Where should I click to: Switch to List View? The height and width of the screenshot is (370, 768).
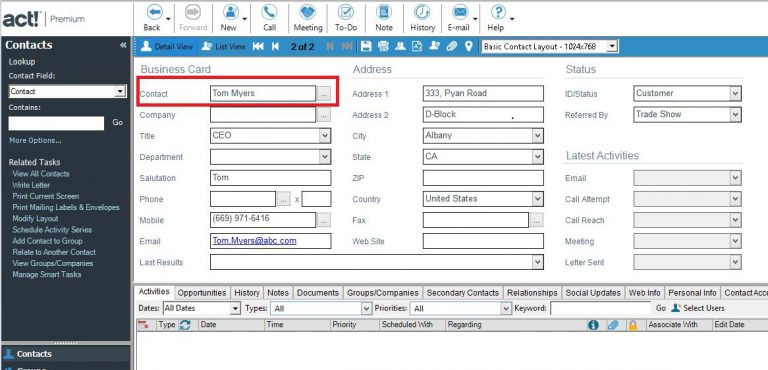click(x=223, y=47)
